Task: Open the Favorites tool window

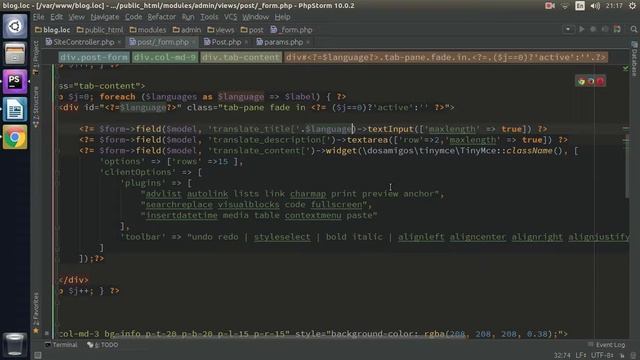Action: [x=36, y=312]
